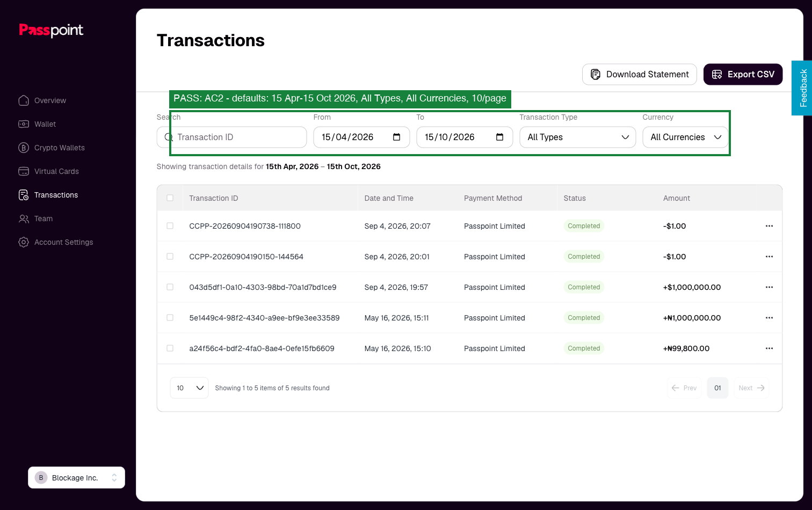Tick checkbox for CCPP-20260904190150-144564 row
This screenshot has width=812, height=510.
170,257
